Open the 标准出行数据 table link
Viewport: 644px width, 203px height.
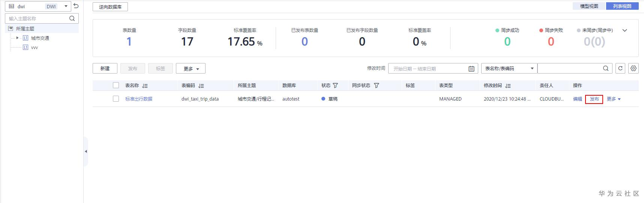click(139, 99)
